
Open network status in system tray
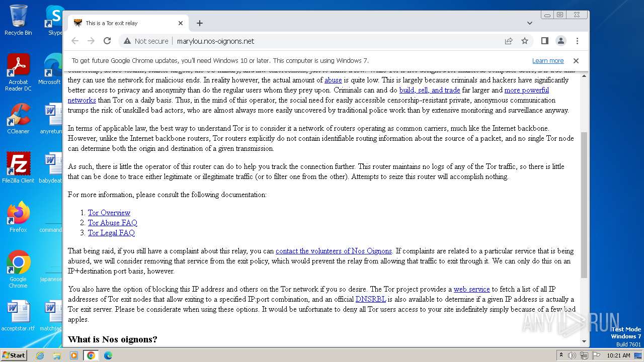pos(584,355)
